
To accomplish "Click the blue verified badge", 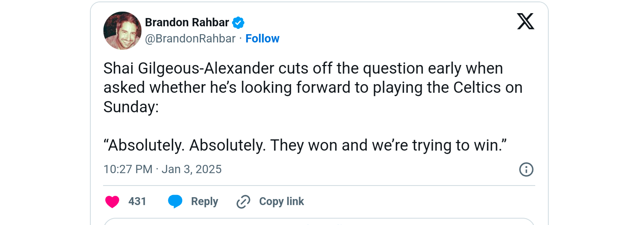I will click(238, 23).
